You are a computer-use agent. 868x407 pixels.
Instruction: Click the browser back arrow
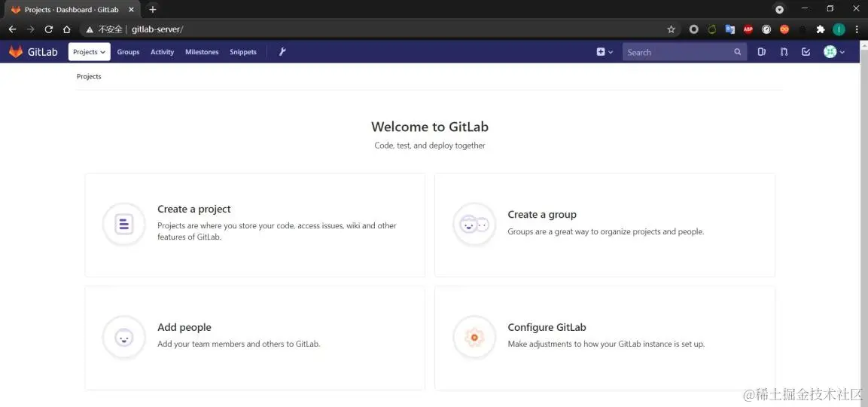[13, 29]
